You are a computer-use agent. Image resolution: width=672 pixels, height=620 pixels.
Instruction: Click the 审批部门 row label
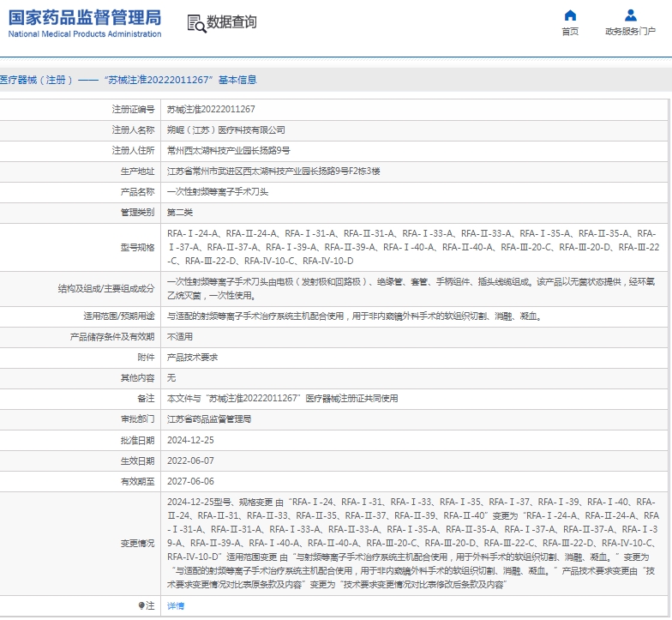point(137,418)
